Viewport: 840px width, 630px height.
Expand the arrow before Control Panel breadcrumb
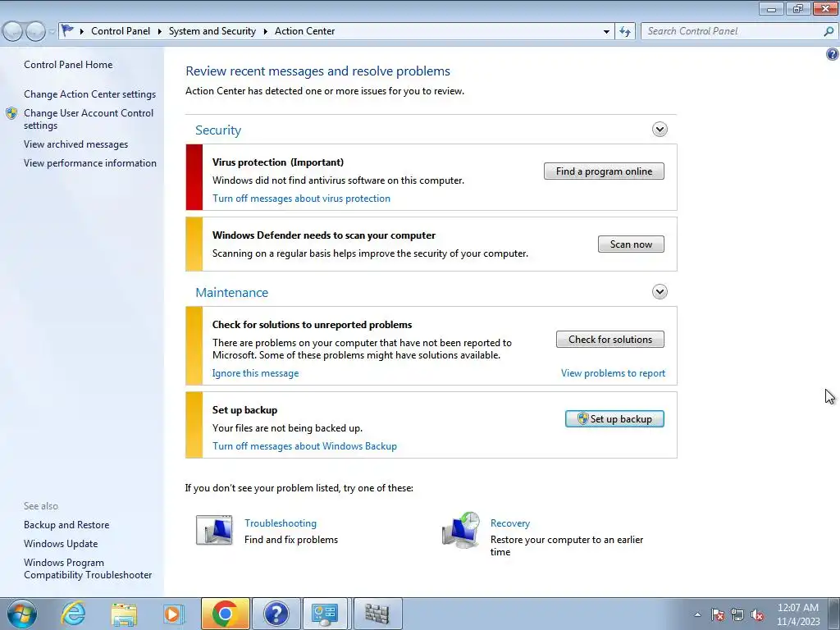82,31
